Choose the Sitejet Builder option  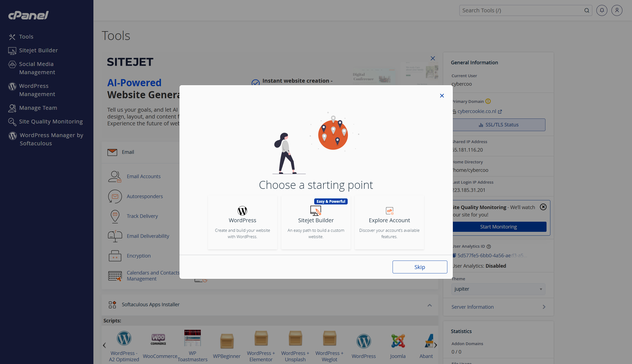point(316,222)
